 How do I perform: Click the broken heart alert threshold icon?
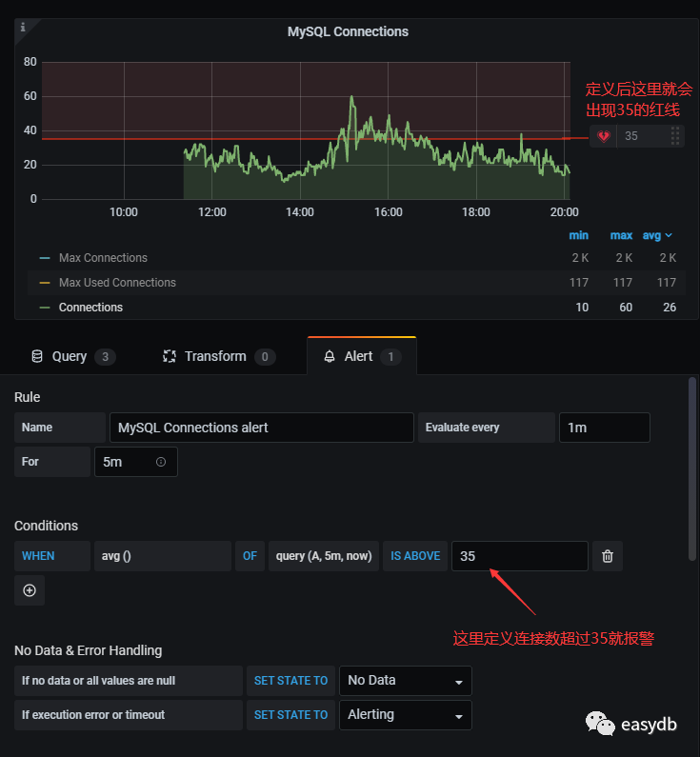tap(604, 137)
